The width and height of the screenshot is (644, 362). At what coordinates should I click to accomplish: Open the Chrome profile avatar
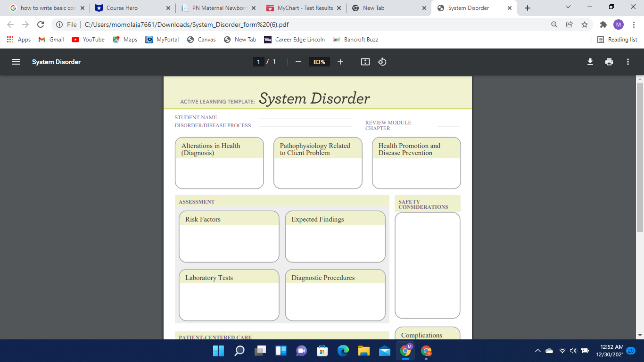coord(619,24)
